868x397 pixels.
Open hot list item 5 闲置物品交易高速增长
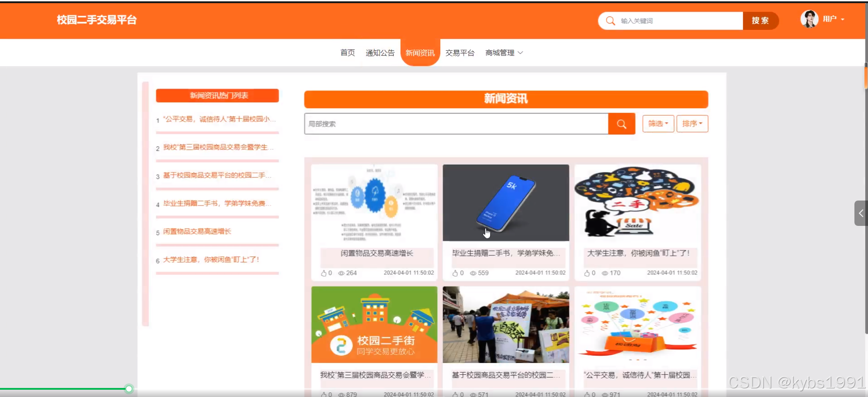(197, 231)
